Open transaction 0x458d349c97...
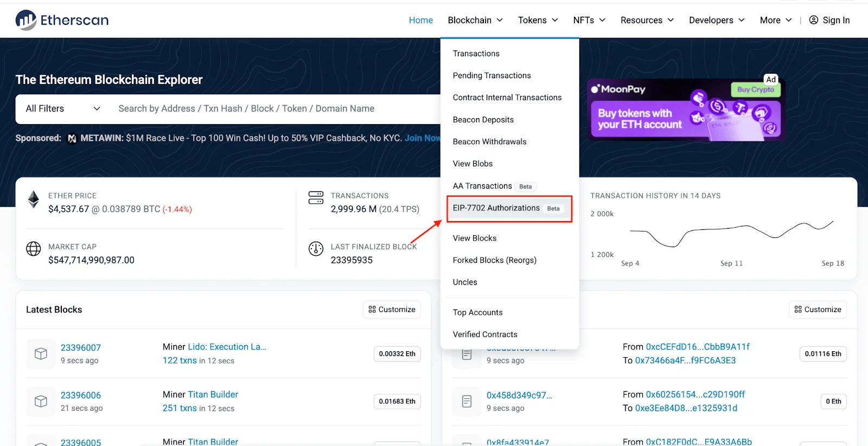Image resolution: width=868 pixels, height=446 pixels. 519,395
